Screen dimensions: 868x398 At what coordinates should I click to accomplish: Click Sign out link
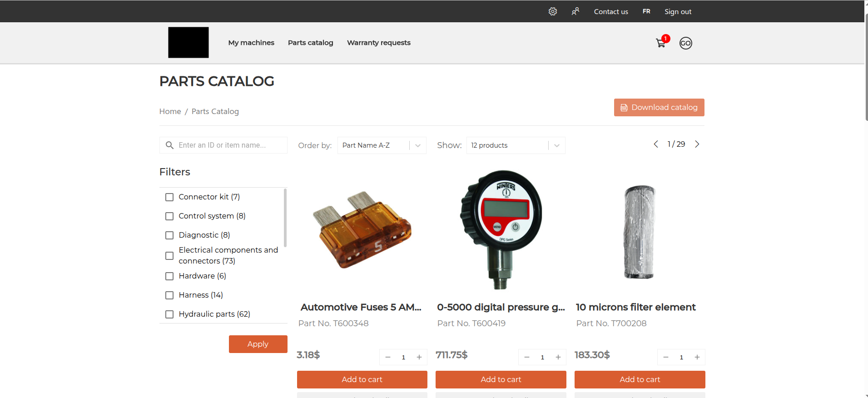(678, 12)
